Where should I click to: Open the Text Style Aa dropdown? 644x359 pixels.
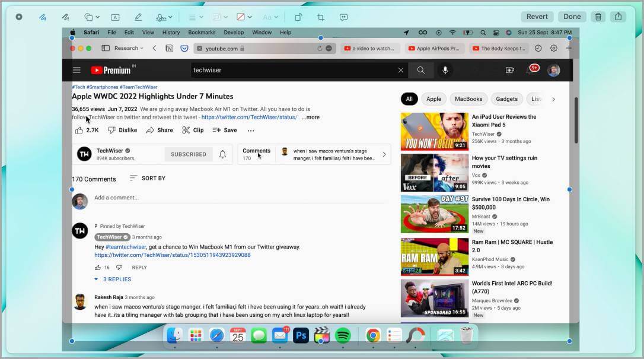click(270, 17)
